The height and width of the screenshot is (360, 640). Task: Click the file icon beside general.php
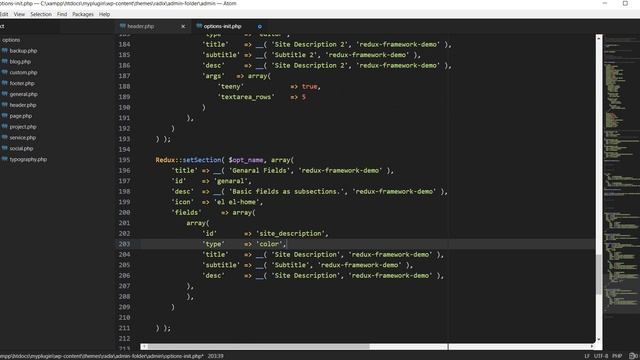point(4,94)
